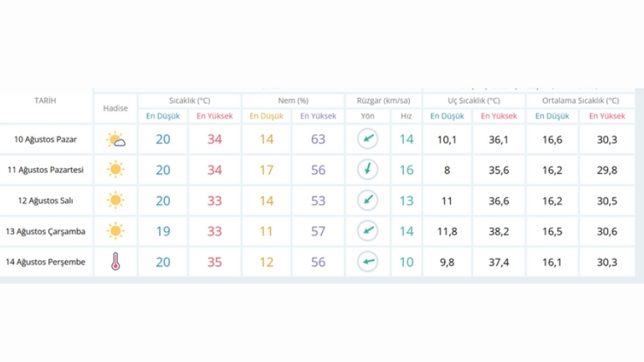Select the 14 Ağustos Perşembe date cell
Viewport: 644px width, 362px height.
pos(45,262)
